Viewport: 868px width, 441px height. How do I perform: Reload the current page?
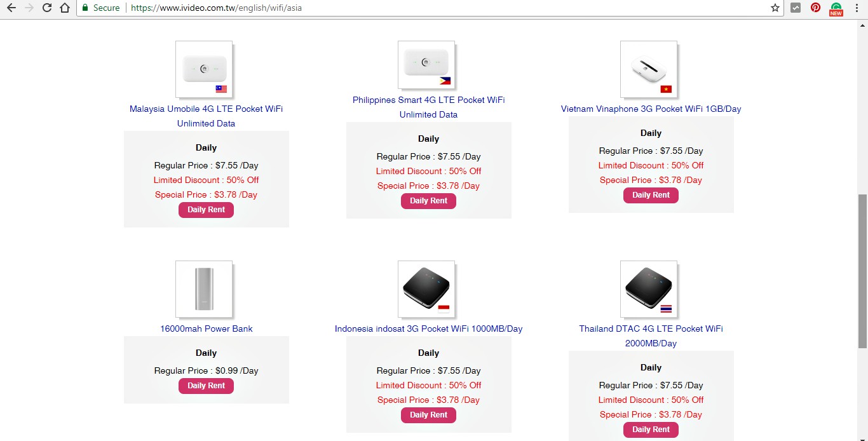(46, 8)
